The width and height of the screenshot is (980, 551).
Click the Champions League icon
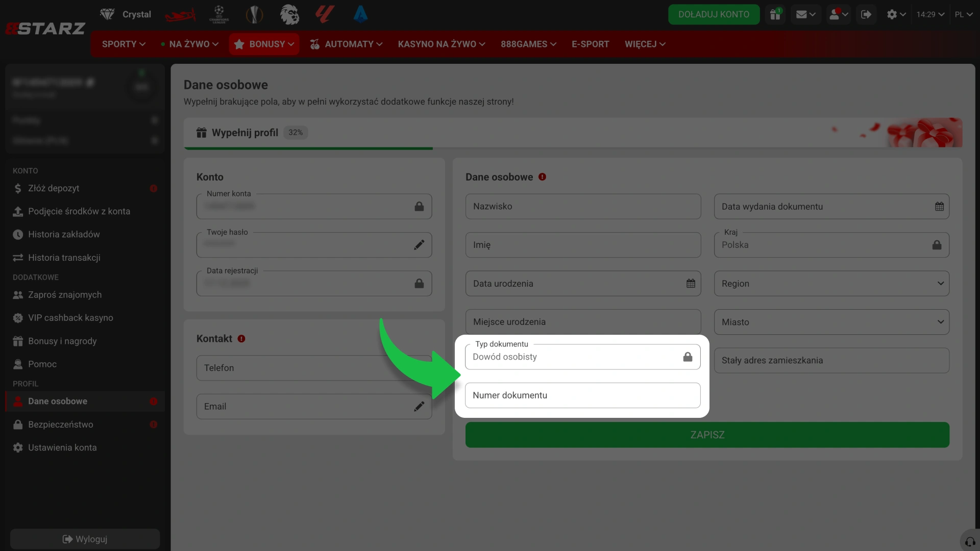point(219,14)
